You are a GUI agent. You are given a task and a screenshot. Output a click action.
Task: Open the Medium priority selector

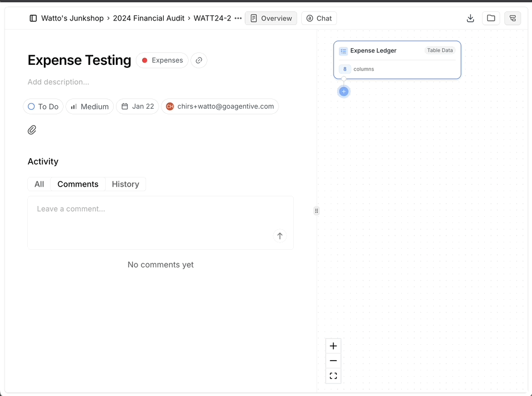click(x=89, y=106)
